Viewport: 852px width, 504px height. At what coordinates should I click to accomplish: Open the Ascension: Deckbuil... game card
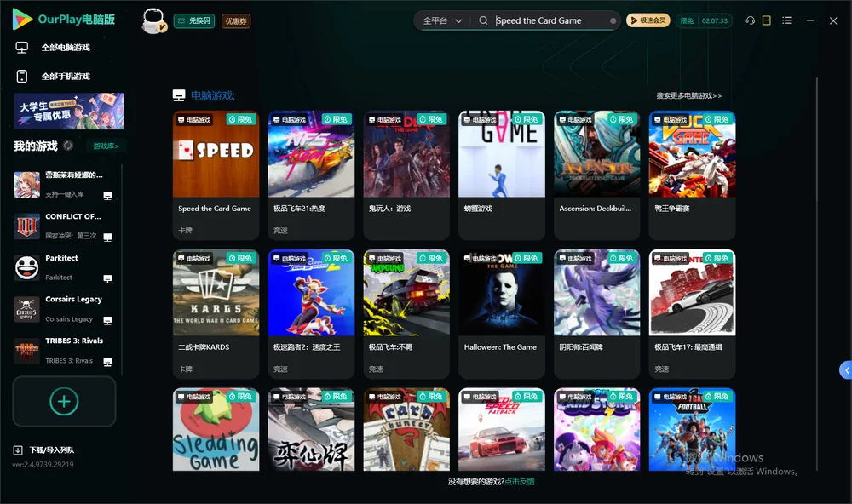[596, 175]
